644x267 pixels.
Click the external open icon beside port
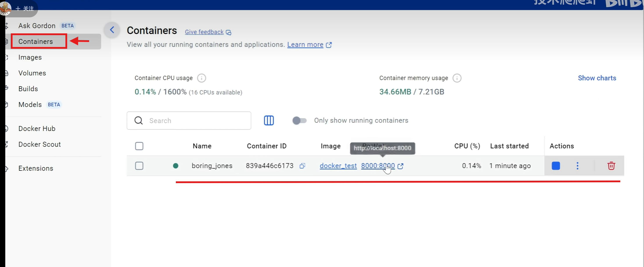400,166
